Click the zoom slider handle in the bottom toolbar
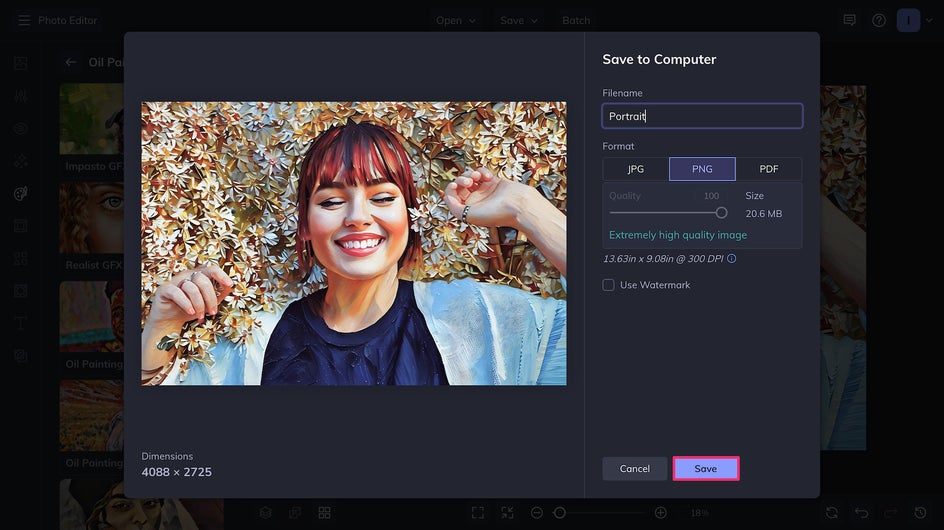944x530 pixels. point(559,513)
